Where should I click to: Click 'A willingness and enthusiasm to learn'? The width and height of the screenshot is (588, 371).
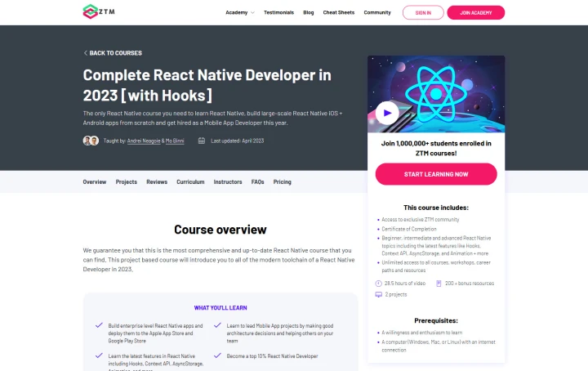tap(422, 333)
